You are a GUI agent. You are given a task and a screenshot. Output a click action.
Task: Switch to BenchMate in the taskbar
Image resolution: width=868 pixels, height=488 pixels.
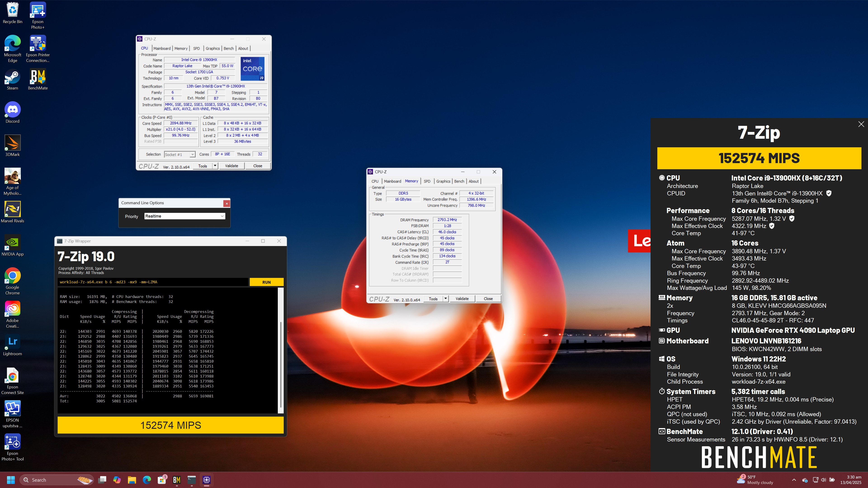(177, 480)
